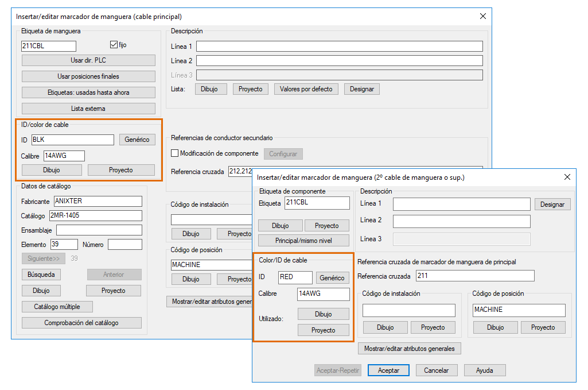Click 'Proyecto' next to Utilizado
The height and width of the screenshot is (390, 588).
click(324, 330)
